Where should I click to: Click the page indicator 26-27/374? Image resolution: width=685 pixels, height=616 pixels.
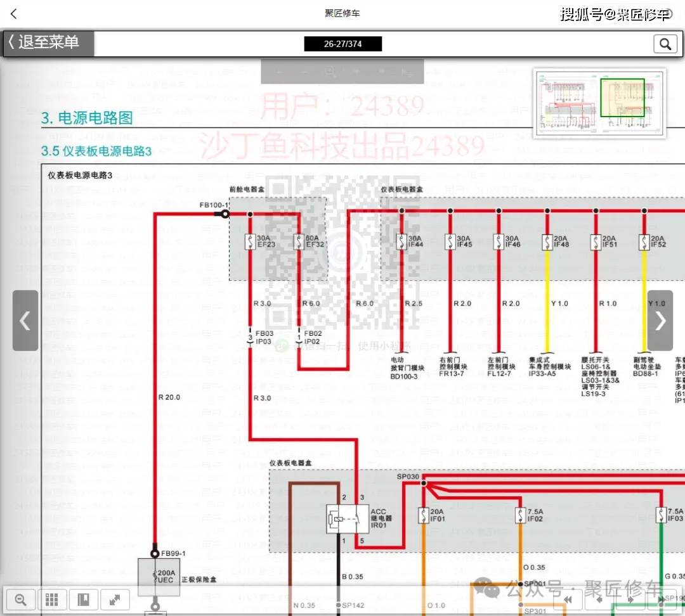[x=342, y=44]
